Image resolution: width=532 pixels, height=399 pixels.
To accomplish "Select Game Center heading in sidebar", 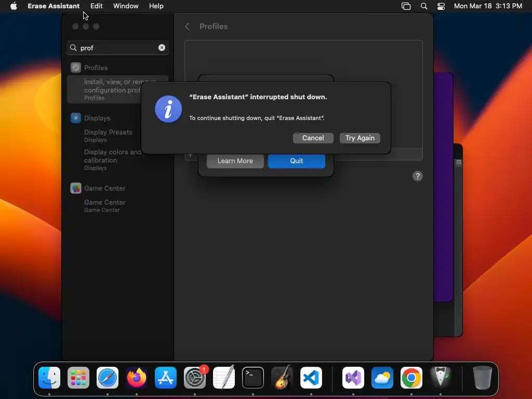I will (x=104, y=188).
